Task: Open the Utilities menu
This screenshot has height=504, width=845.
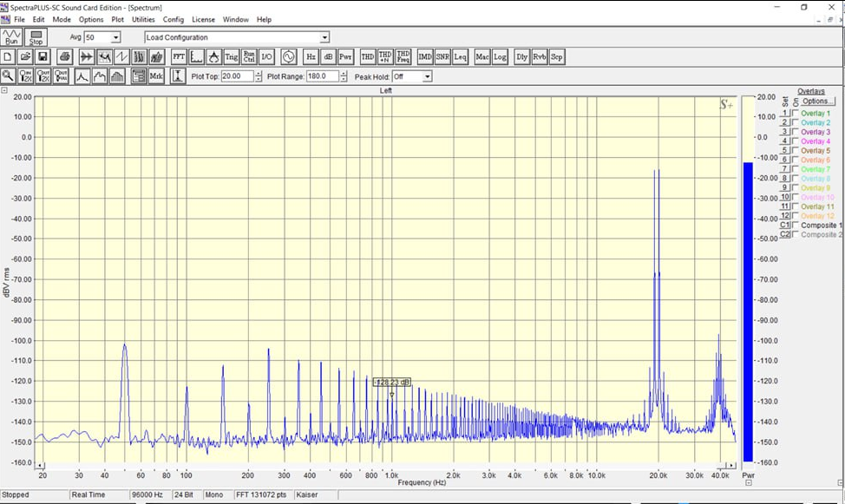Action: (143, 19)
